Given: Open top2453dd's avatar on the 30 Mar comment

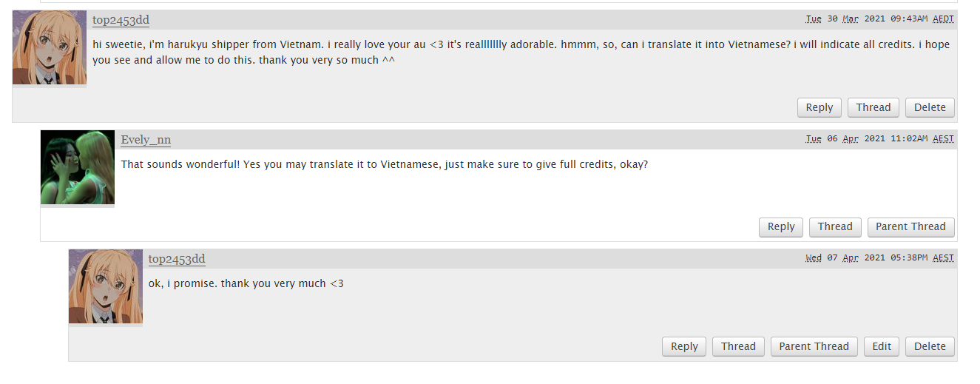Looking at the screenshot, I should pos(50,47).
